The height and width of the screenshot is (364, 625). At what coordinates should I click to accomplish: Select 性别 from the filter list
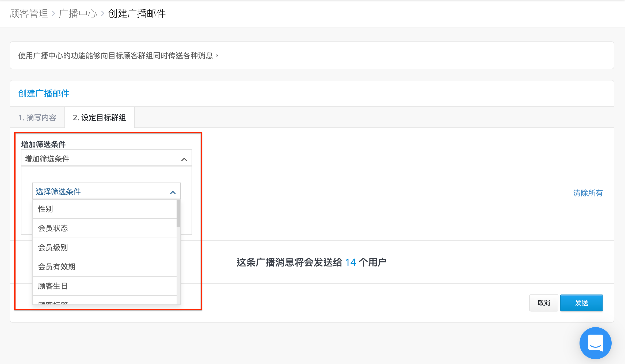pos(105,209)
